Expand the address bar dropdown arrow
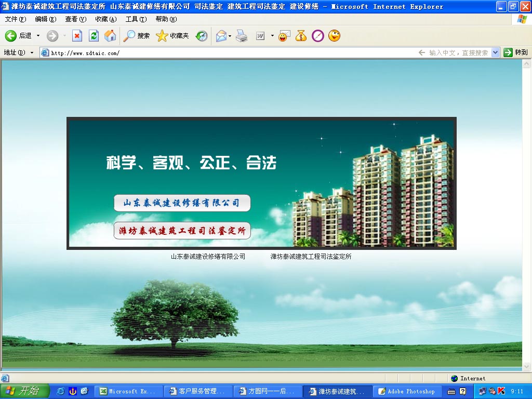The height and width of the screenshot is (399, 532). coord(495,52)
